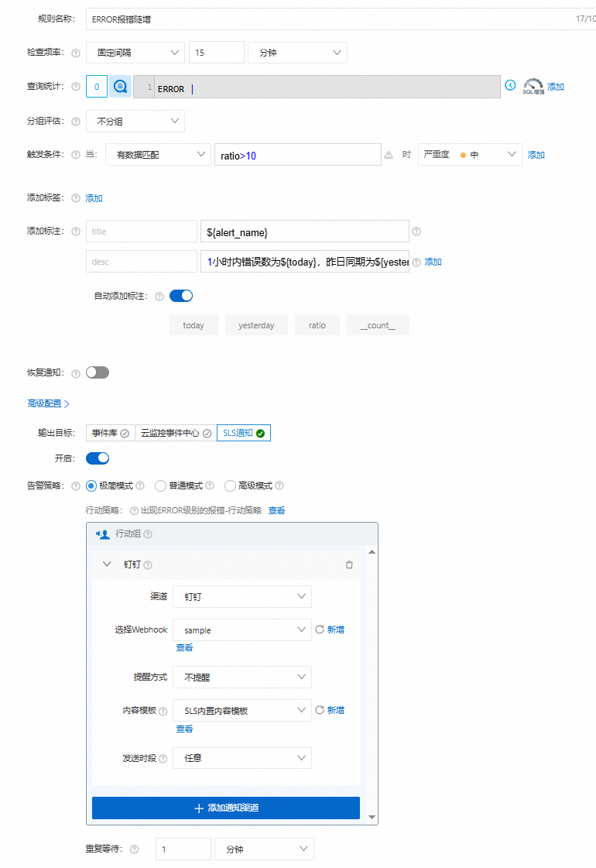Screen dimensions: 596x868
Task: Click help icon beside 极简模式
Action: tap(140, 485)
